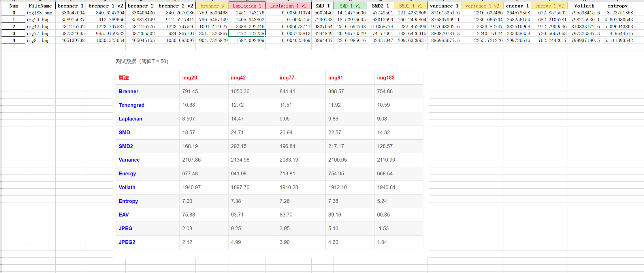This screenshot has width=644, height=273.
Task: Click the brenner_2_v2 header cell
Action: [x=176, y=6]
